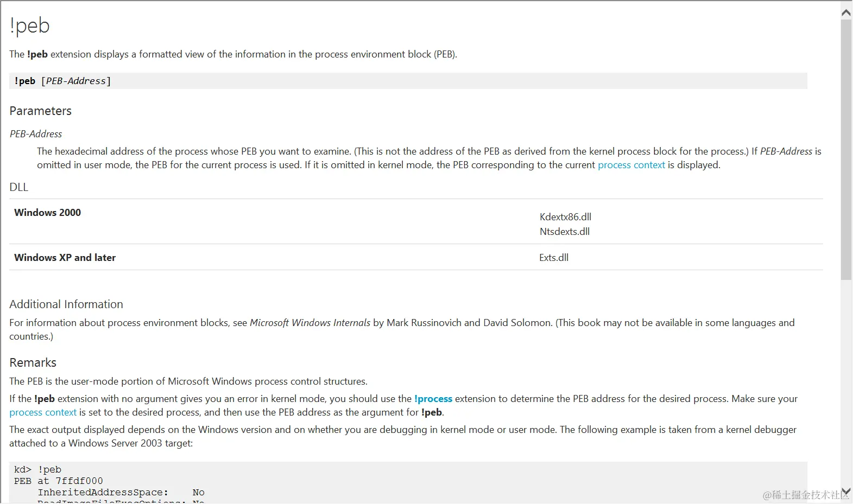Screen dimensions: 853x504
Task: Click the 'Parameters' heading
Action: click(41, 111)
